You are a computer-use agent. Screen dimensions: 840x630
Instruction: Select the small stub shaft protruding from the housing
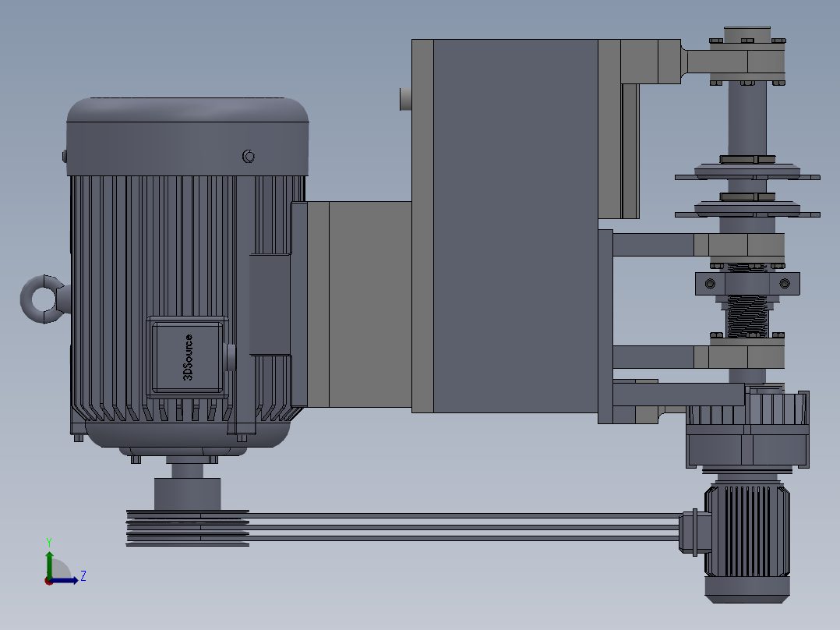click(405, 99)
